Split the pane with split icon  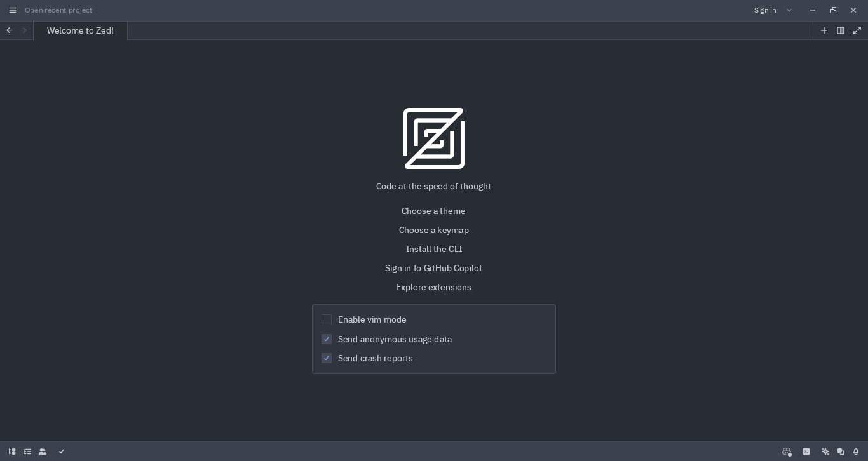click(841, 30)
